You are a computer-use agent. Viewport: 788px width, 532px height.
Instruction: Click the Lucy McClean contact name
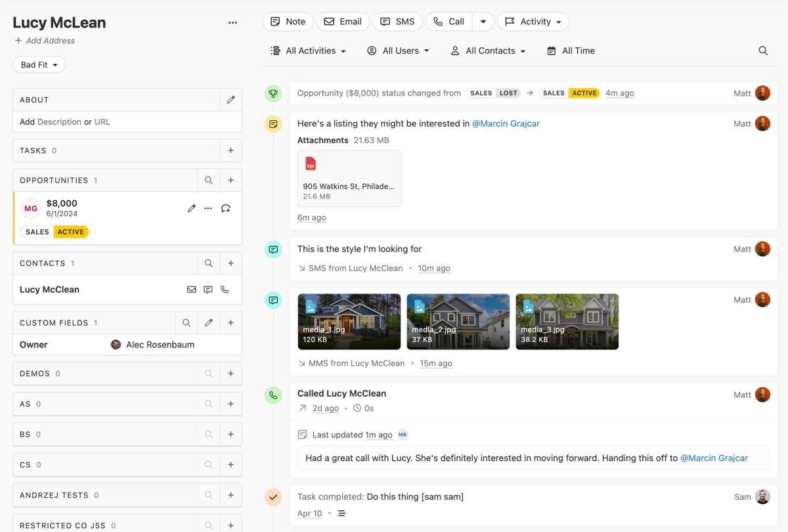pyautogui.click(x=49, y=290)
